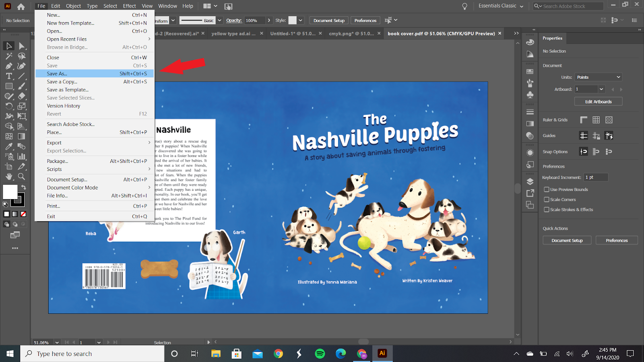The width and height of the screenshot is (644, 362).
Task: Select the Paintbrush tool
Action: pos(22,86)
